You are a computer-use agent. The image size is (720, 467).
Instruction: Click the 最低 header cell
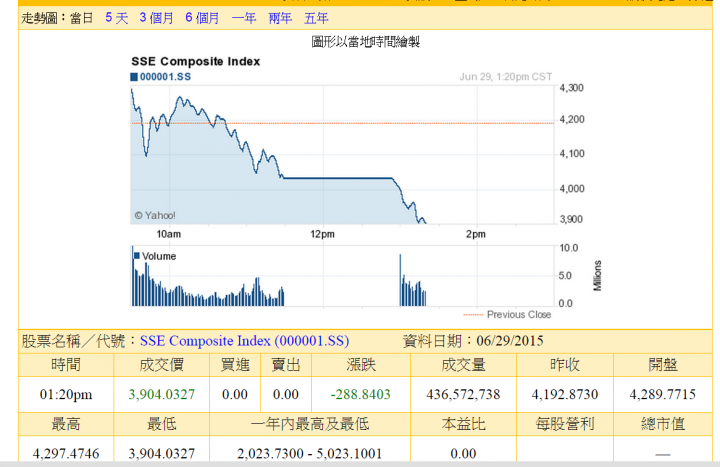pyautogui.click(x=162, y=424)
